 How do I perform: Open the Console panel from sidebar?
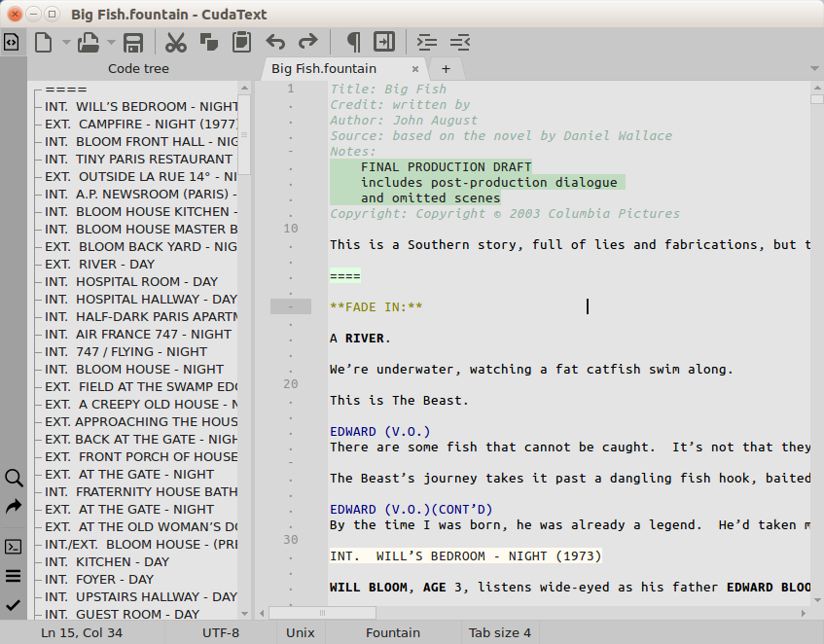tap(13, 546)
